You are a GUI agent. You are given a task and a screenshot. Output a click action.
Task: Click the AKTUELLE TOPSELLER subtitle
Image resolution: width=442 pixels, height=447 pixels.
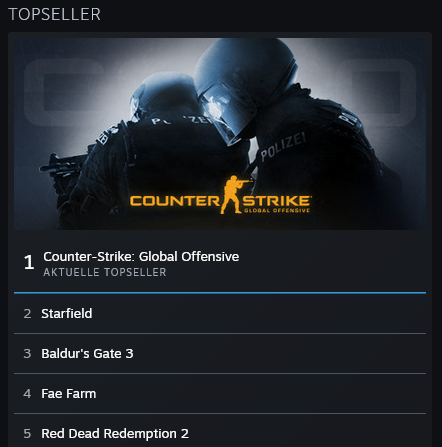point(105,272)
